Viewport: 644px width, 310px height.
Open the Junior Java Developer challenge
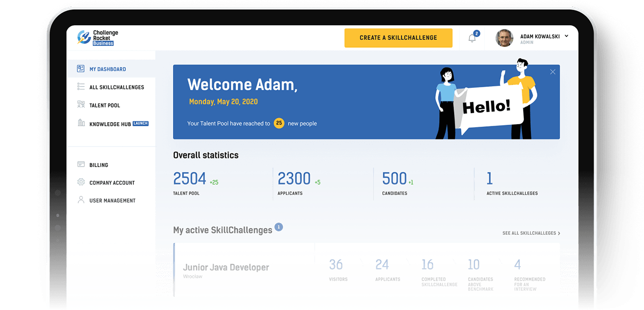click(226, 268)
